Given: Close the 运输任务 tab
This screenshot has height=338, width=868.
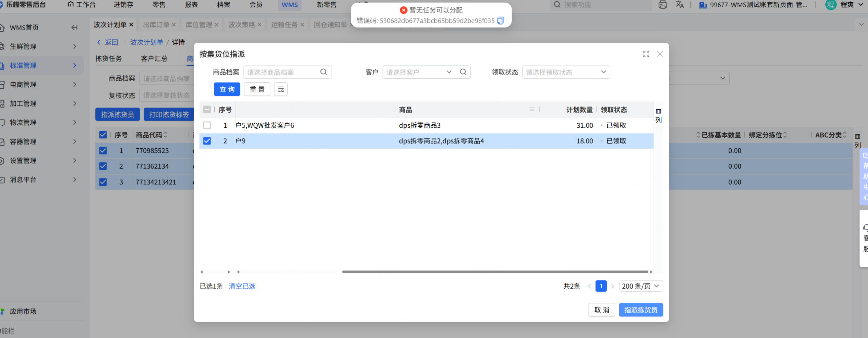Looking at the screenshot, I should (x=302, y=25).
